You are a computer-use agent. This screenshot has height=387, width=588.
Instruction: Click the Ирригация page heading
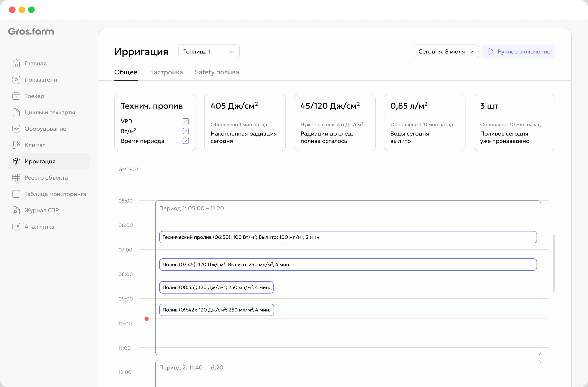click(141, 52)
